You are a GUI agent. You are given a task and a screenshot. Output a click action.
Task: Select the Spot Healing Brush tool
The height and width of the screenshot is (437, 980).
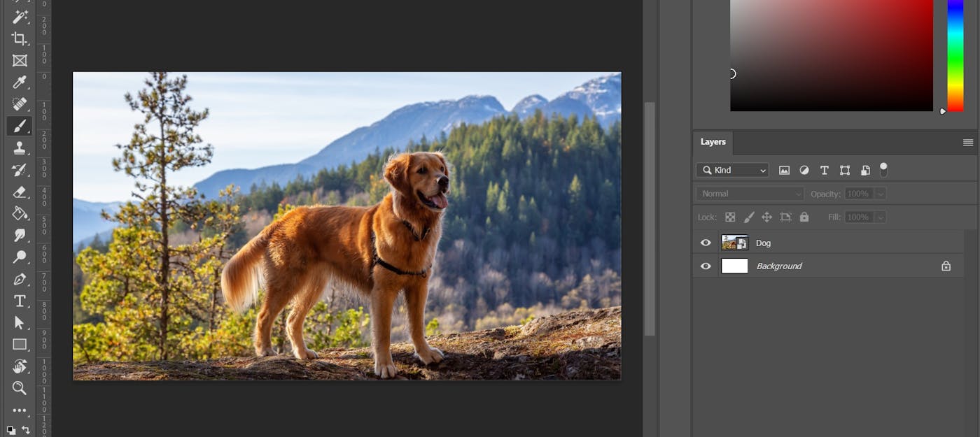[x=20, y=104]
